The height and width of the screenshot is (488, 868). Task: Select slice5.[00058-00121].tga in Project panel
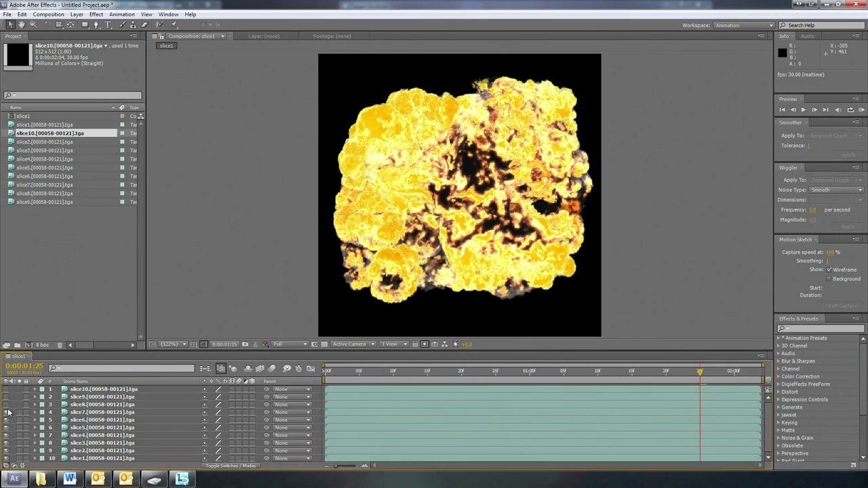click(44, 167)
